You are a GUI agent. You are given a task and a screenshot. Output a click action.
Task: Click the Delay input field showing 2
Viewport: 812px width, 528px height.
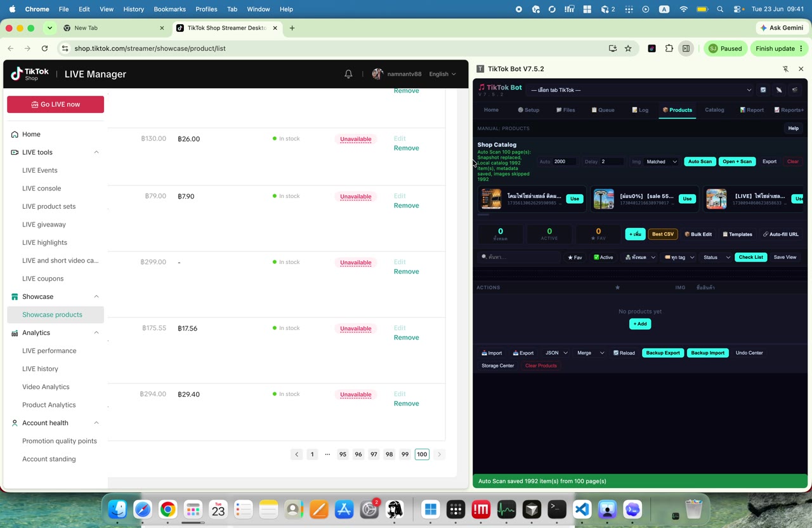pos(612,162)
